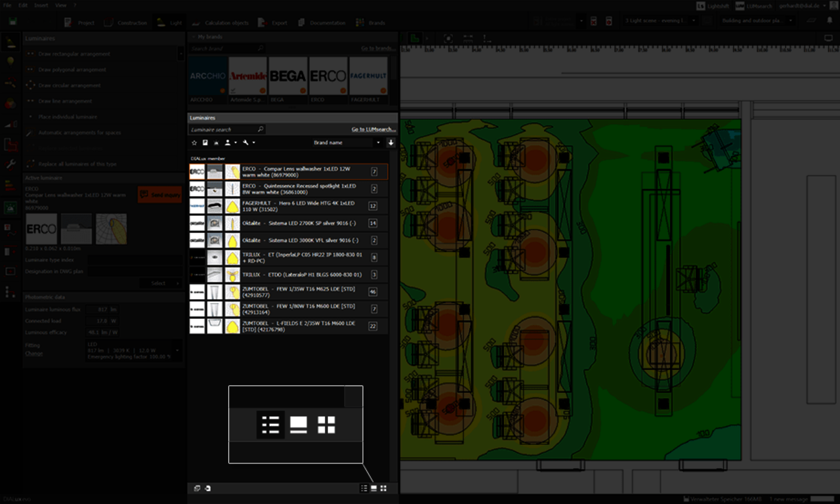Click the notification bell icon

tap(829, 21)
